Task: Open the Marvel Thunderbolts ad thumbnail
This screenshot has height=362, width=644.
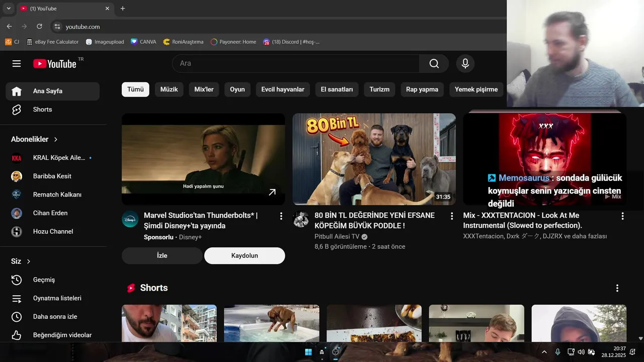Action: pos(203,159)
